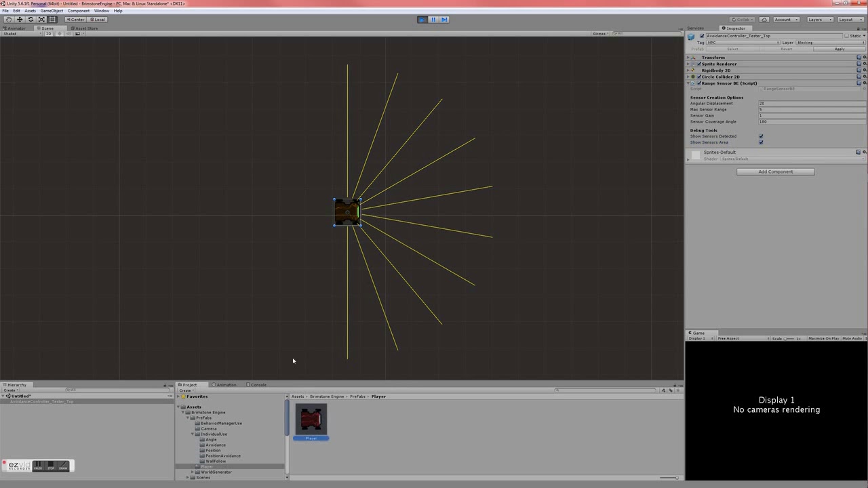Click ezvid recorder DRAW button
868x488 pixels.
[x=63, y=466]
